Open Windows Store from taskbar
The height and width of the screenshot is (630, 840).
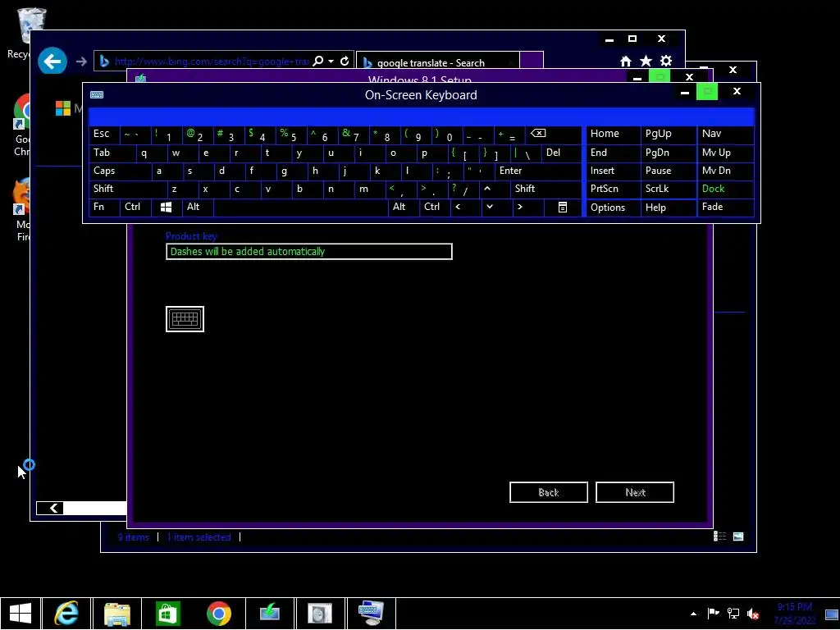click(167, 614)
